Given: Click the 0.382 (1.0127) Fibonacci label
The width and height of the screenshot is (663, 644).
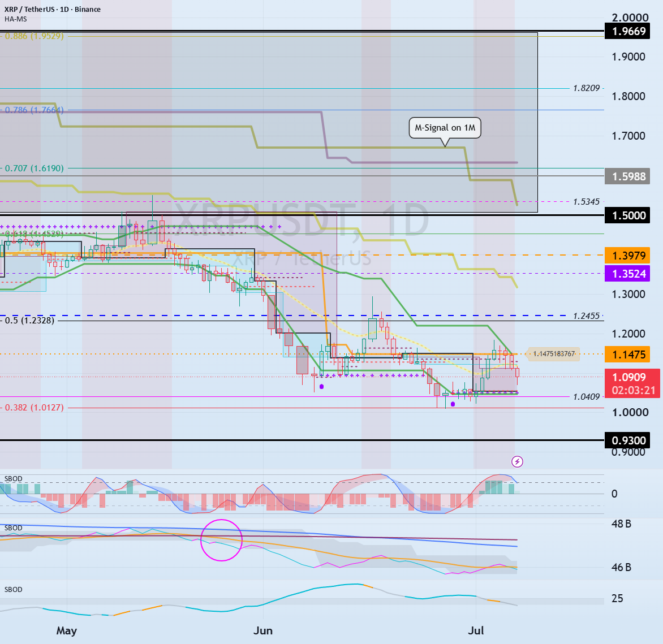Looking at the screenshot, I should [x=35, y=408].
